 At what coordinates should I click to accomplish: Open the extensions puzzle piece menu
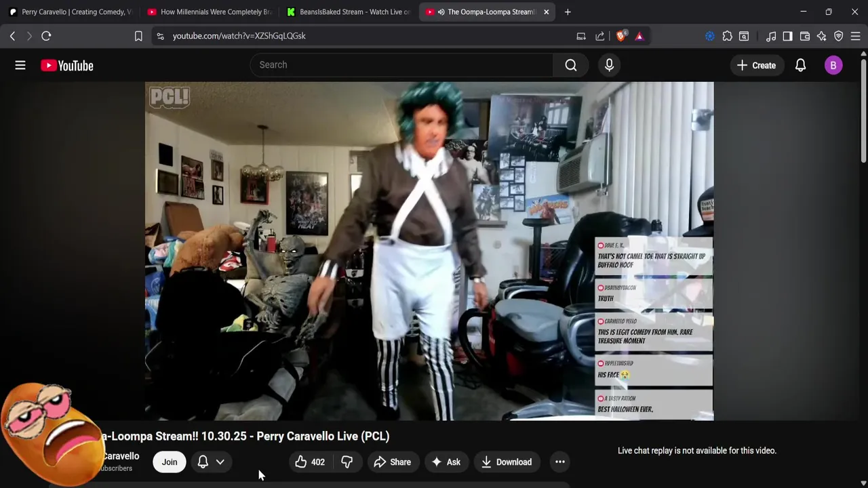click(x=728, y=36)
